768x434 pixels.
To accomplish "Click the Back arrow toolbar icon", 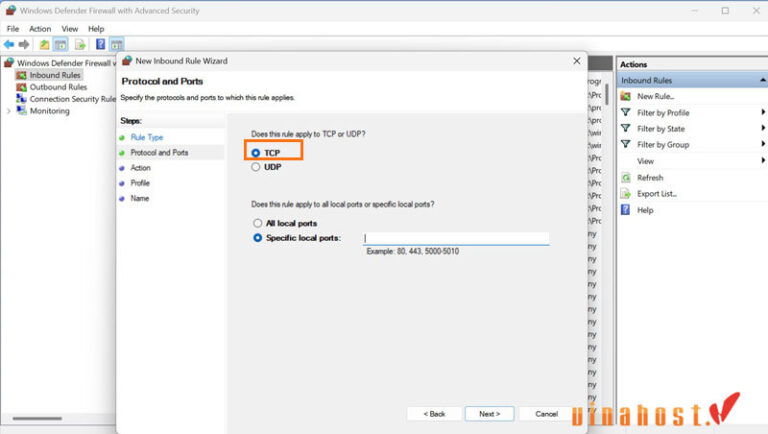I will coord(9,45).
